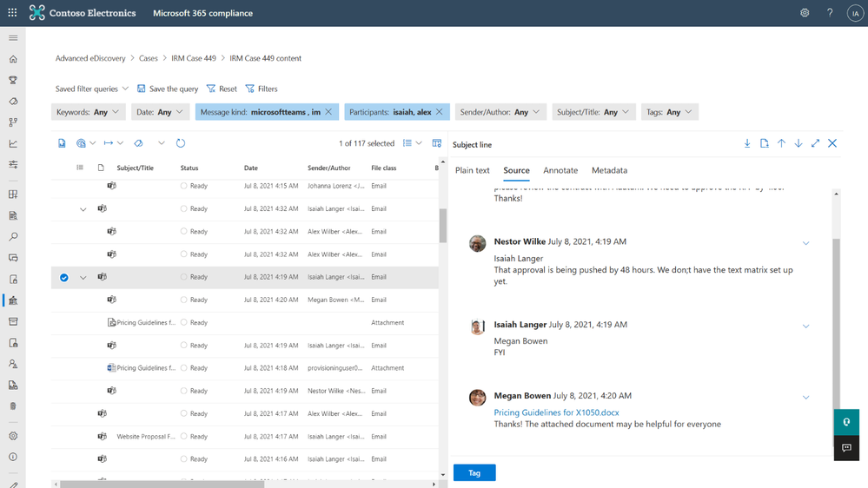868x488 pixels.
Task: Go to previous item with up arrow
Action: (781, 143)
